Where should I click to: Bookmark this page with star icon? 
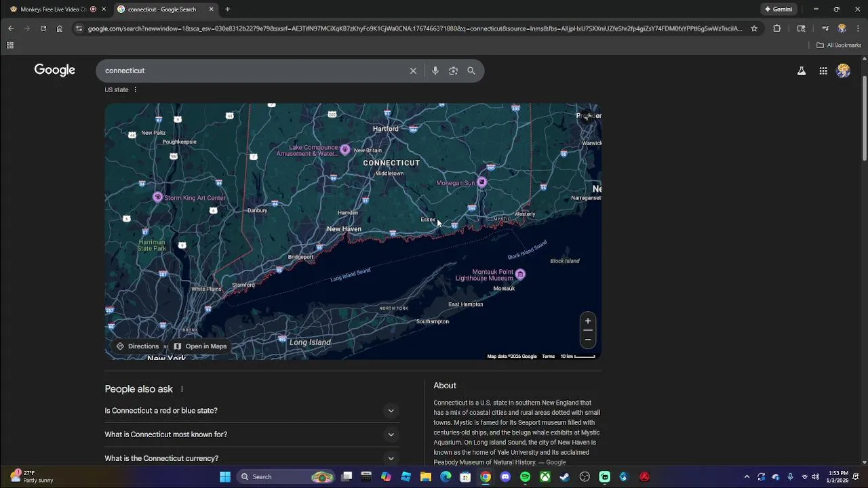coord(754,28)
